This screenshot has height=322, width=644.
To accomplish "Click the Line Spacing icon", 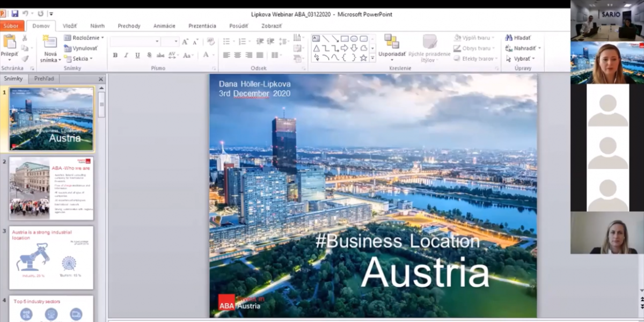I will click(283, 41).
